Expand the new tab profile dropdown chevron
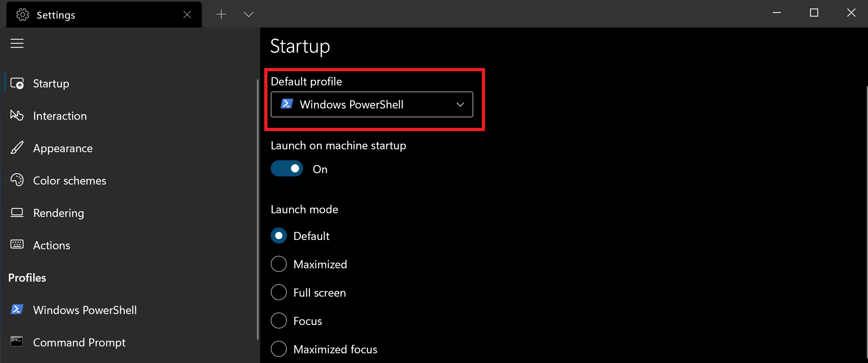Image resolution: width=868 pixels, height=363 pixels. (249, 15)
